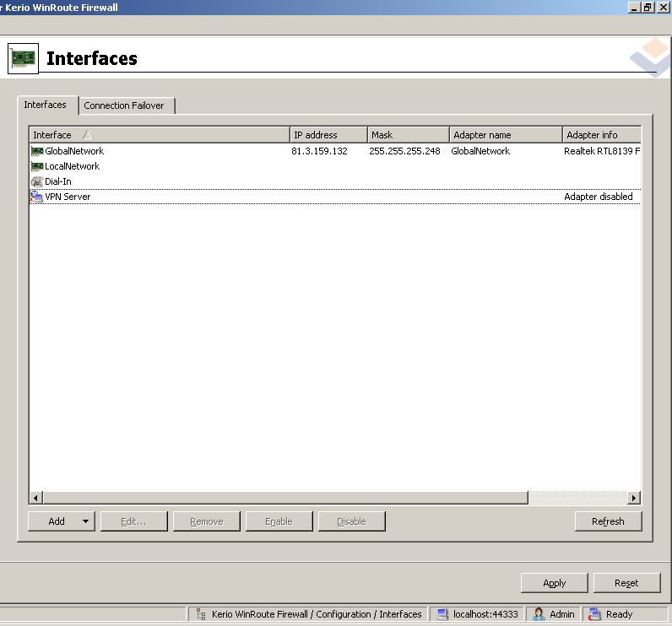Screen dimensions: 672x626
Task: Click the Ready status bar label
Action: coord(620,614)
